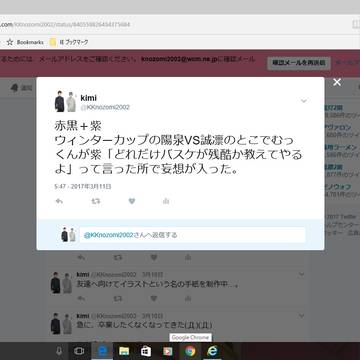
Task: Reply to the 友達へ向けてイラスト tweet
Action: pyautogui.click(x=81, y=299)
